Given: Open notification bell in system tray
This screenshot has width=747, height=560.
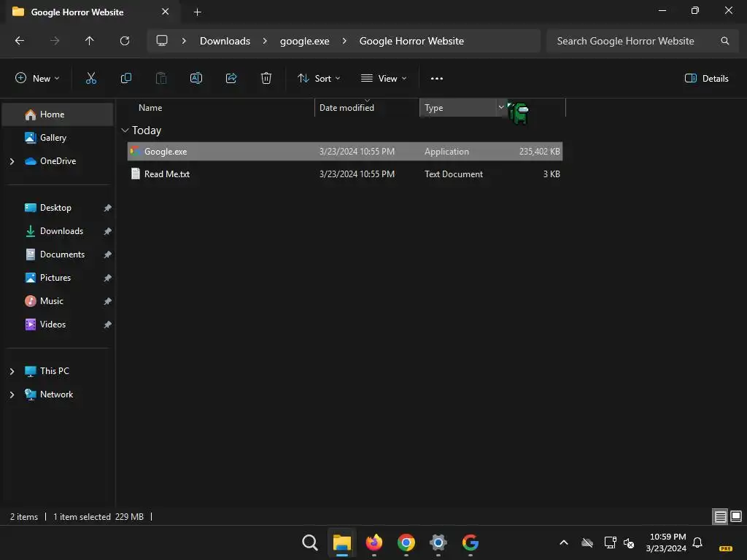Looking at the screenshot, I should 697,542.
